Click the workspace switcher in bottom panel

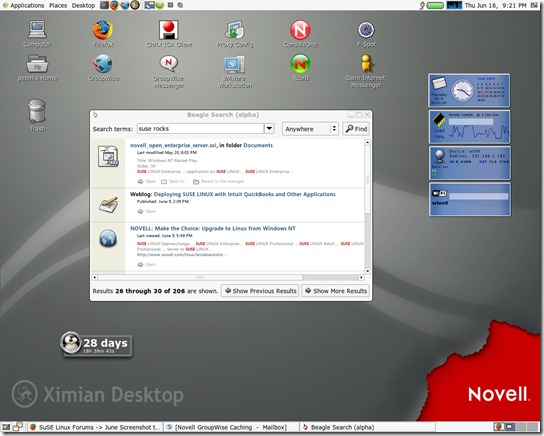(516, 427)
